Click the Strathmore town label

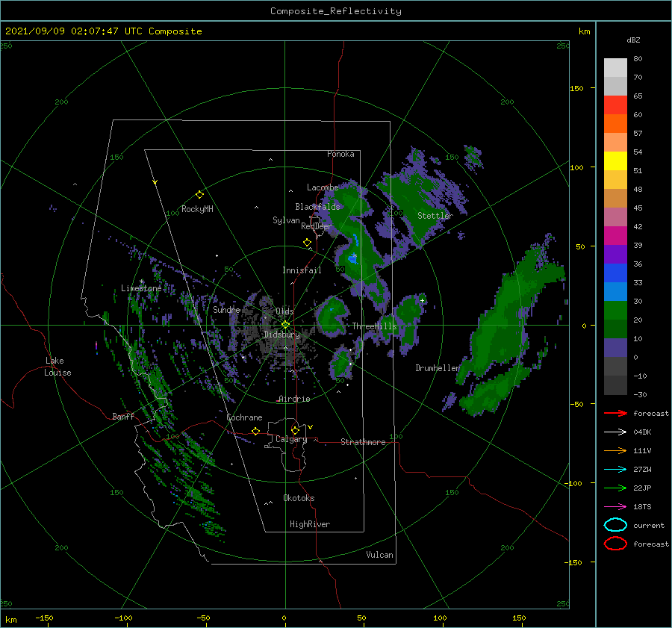click(x=363, y=442)
